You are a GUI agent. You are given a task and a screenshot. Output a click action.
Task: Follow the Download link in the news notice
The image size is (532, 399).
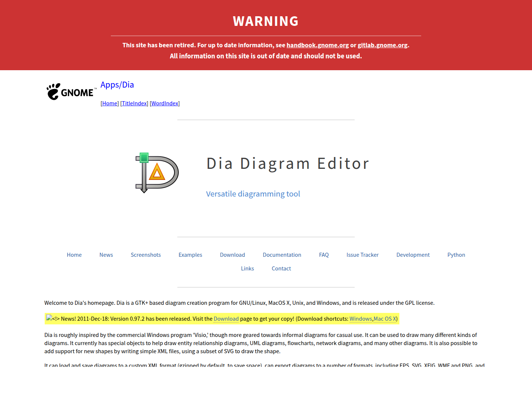[226, 319]
